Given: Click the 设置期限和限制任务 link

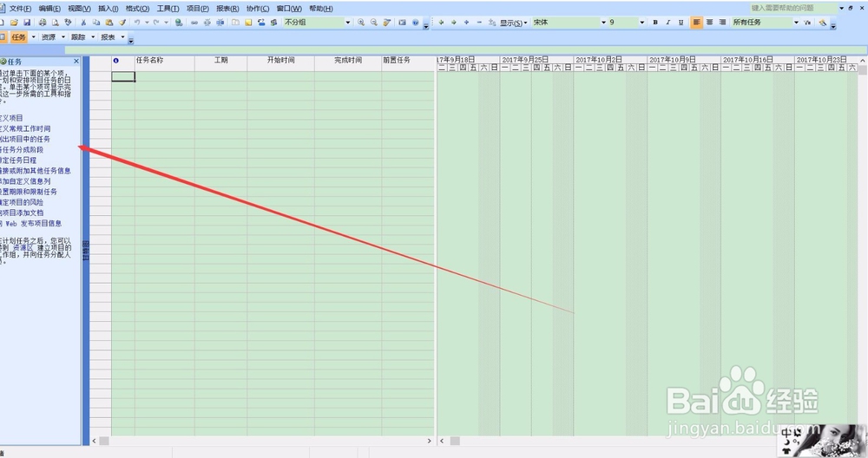Looking at the screenshot, I should [29, 192].
